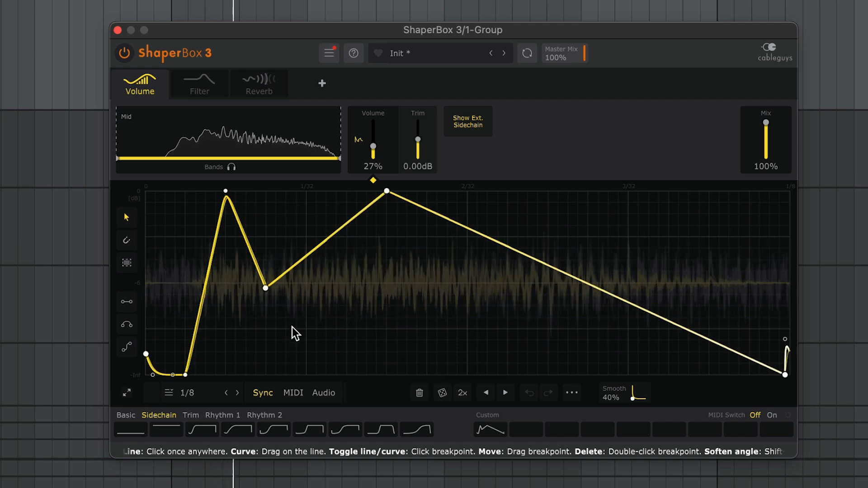Click the trash delete wave icon
Screen dimensions: 868x488
click(x=420, y=393)
